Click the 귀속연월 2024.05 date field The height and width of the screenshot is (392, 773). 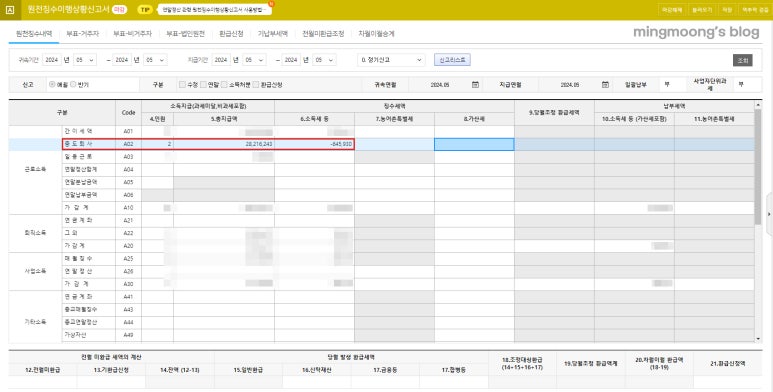[440, 85]
